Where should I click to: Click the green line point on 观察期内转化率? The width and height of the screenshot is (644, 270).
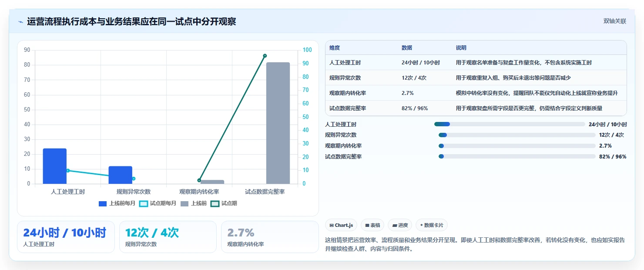point(199,180)
